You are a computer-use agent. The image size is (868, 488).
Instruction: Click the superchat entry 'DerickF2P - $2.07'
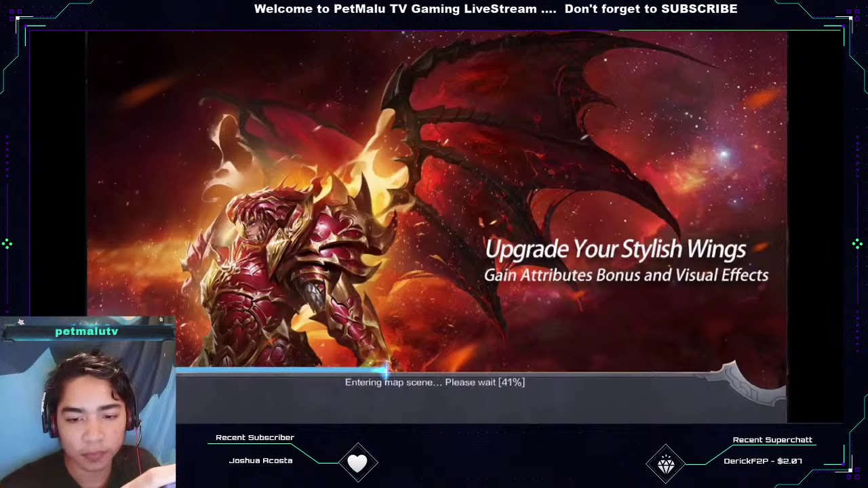tap(763, 461)
